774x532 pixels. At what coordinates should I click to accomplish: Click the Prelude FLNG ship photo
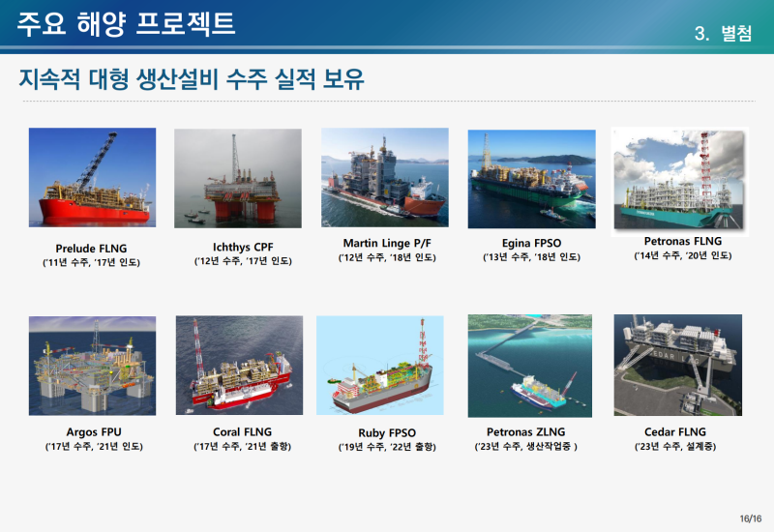pyautogui.click(x=92, y=178)
